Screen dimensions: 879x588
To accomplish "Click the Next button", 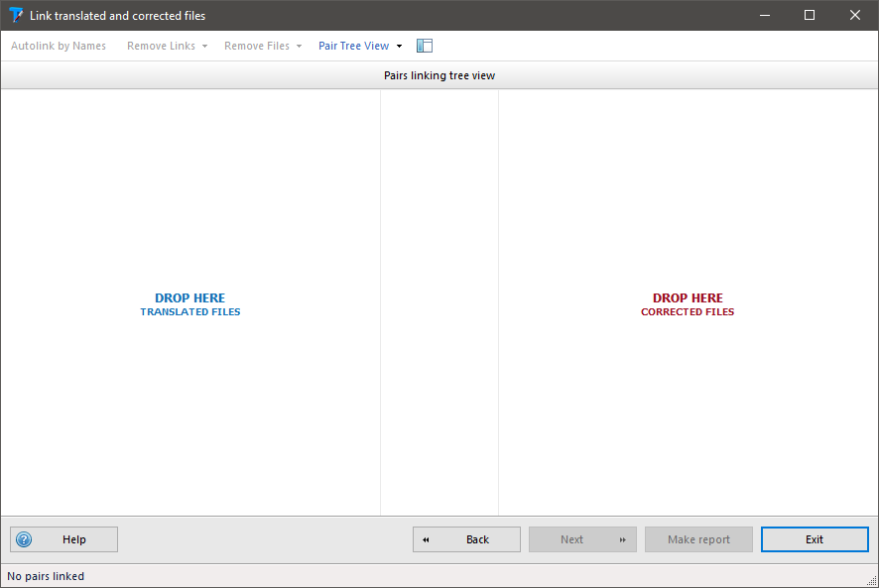I will 582,539.
